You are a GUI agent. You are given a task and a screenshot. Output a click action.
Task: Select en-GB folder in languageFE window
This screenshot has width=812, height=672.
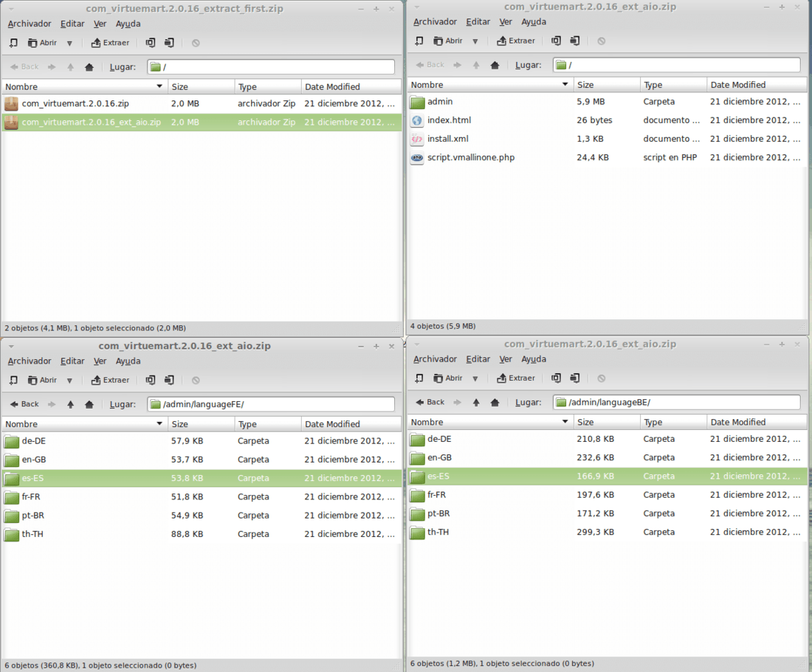click(x=202, y=460)
